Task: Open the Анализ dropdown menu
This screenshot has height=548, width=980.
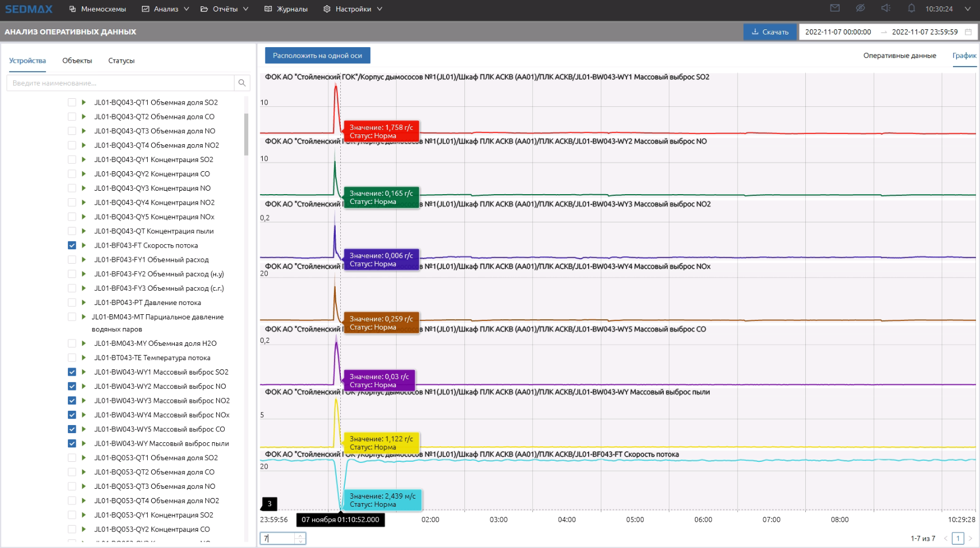Action: coord(166,9)
